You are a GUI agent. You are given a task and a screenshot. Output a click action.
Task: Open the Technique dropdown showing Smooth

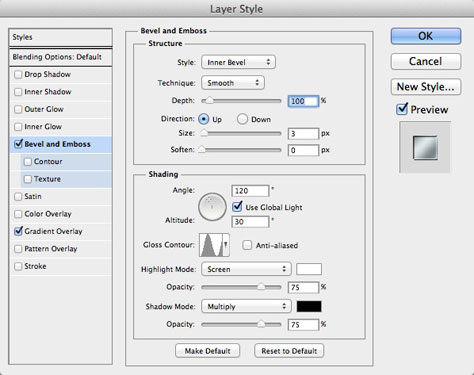tap(233, 83)
